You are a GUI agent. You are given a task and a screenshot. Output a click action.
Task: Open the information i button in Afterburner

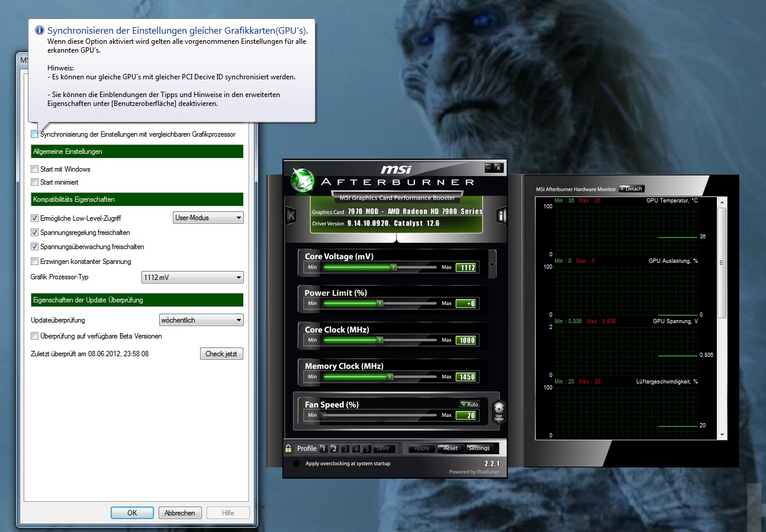502,215
